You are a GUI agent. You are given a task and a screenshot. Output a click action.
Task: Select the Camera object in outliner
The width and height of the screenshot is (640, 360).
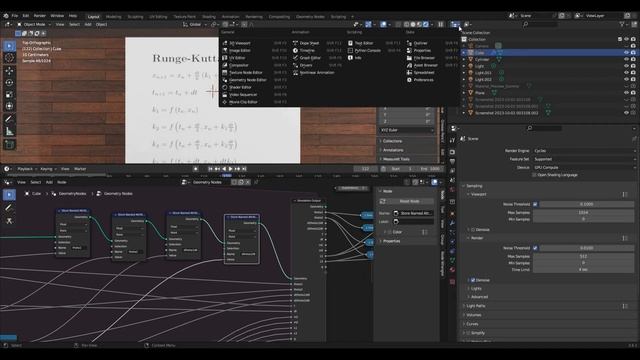[482, 46]
